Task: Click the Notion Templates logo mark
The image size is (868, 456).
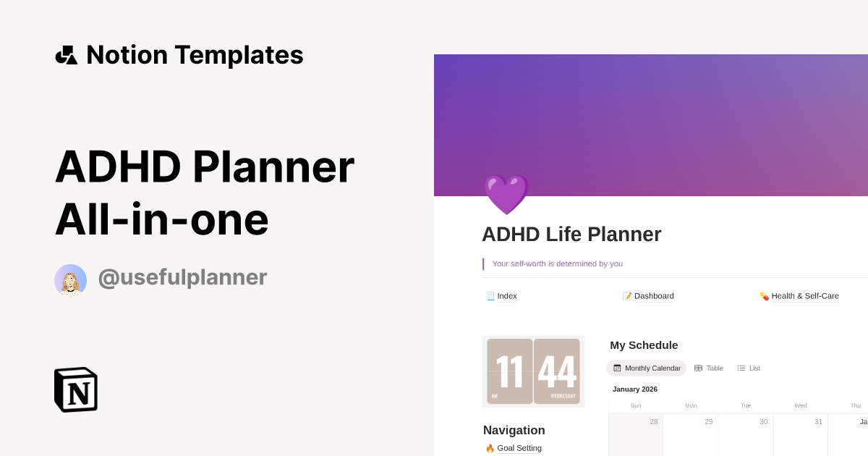Action: click(x=65, y=54)
